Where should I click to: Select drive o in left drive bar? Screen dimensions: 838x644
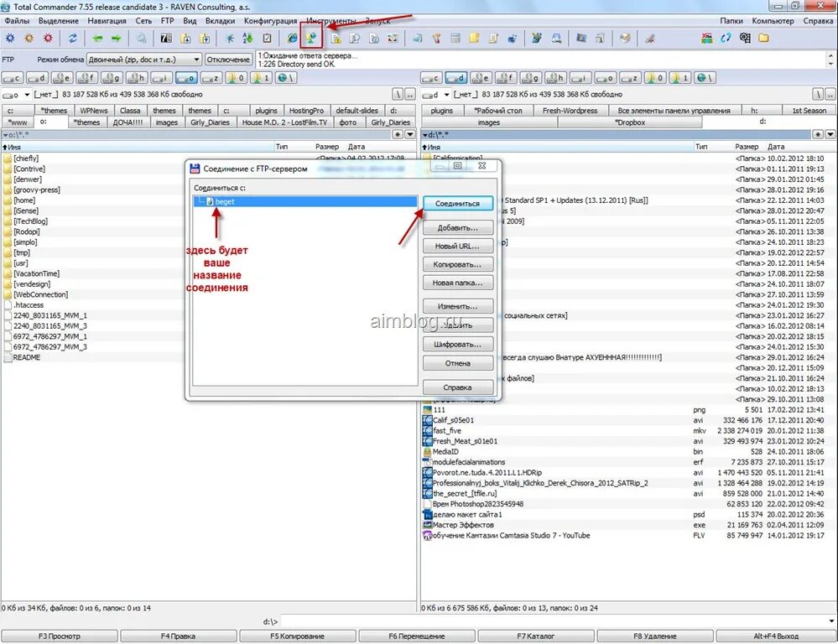[x=186, y=78]
